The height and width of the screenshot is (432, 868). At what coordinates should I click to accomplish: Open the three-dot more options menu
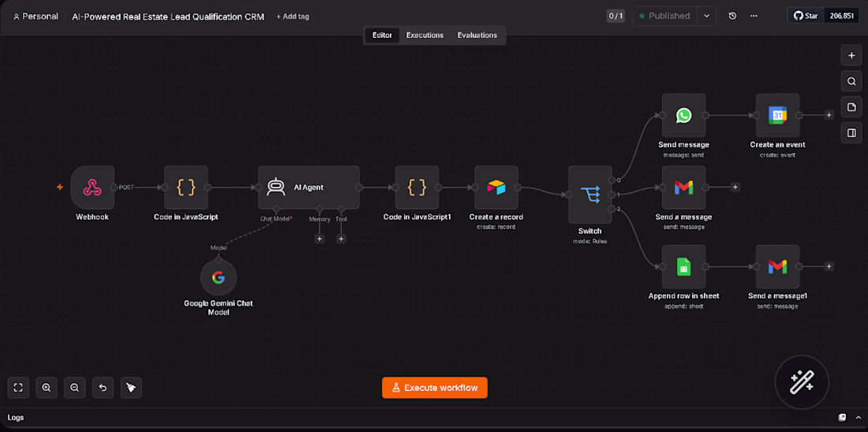pyautogui.click(x=754, y=16)
